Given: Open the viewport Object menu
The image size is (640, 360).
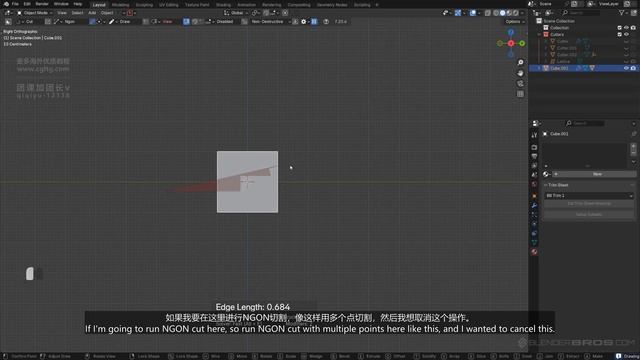Looking at the screenshot, I should [x=107, y=13].
